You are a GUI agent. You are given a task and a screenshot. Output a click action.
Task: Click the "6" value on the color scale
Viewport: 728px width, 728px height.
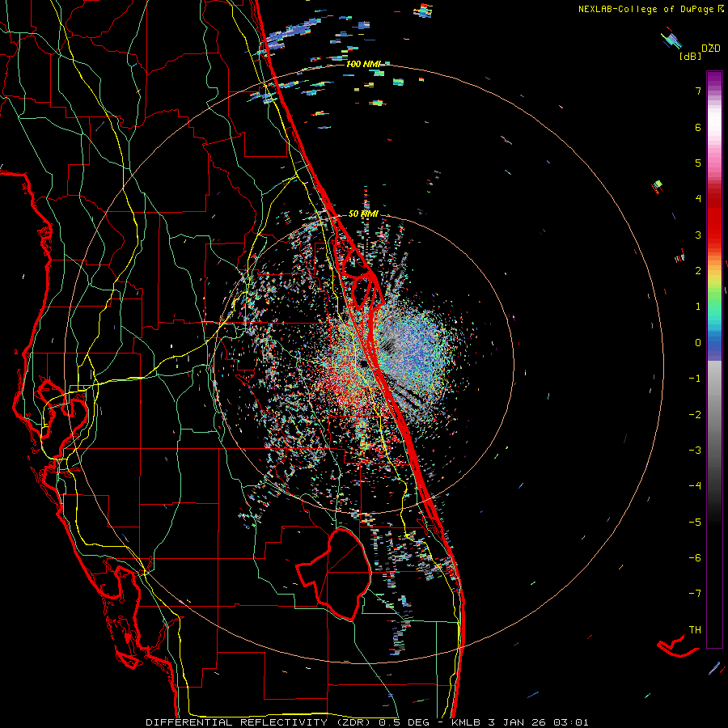[698, 127]
